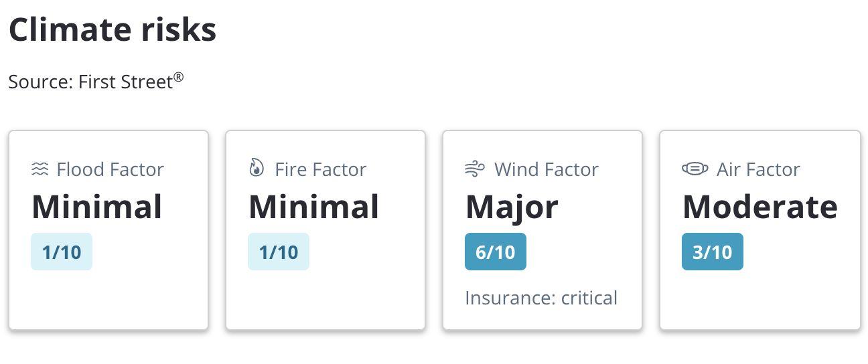
Task: Click the Fire Factor flame icon
Action: point(257,169)
